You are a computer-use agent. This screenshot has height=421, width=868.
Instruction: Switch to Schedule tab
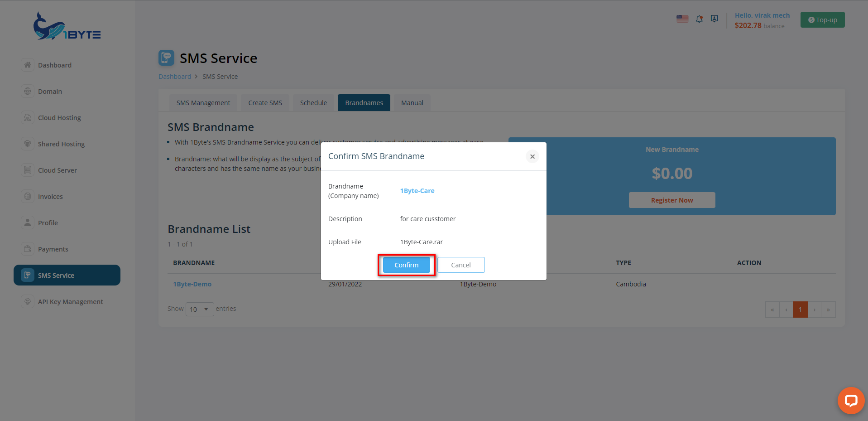click(x=313, y=103)
